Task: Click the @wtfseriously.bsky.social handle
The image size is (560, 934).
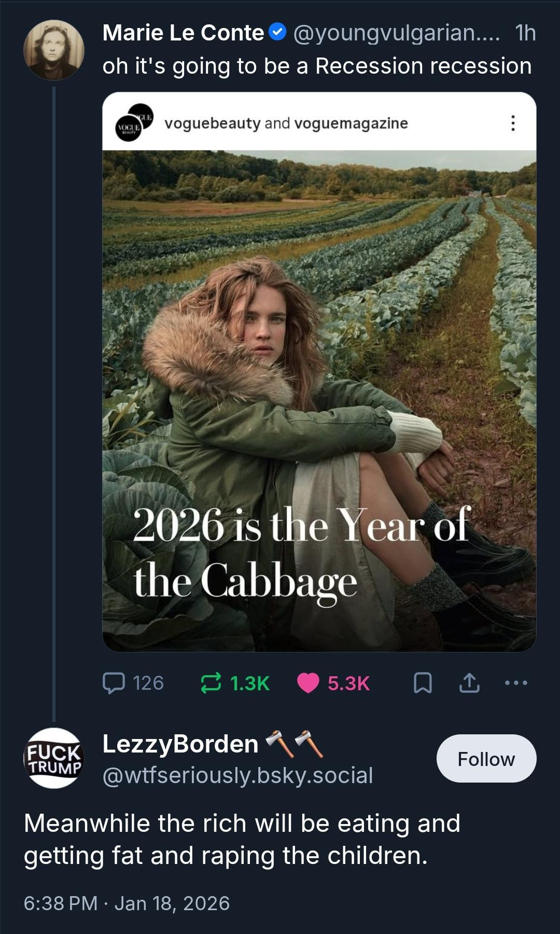Action: click(x=237, y=775)
